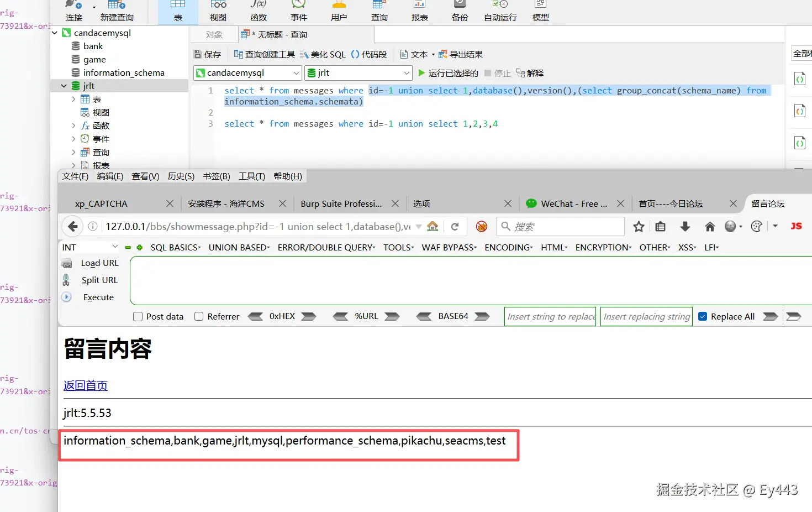Select information_schema database in tree
The image size is (812, 512).
[x=124, y=73]
